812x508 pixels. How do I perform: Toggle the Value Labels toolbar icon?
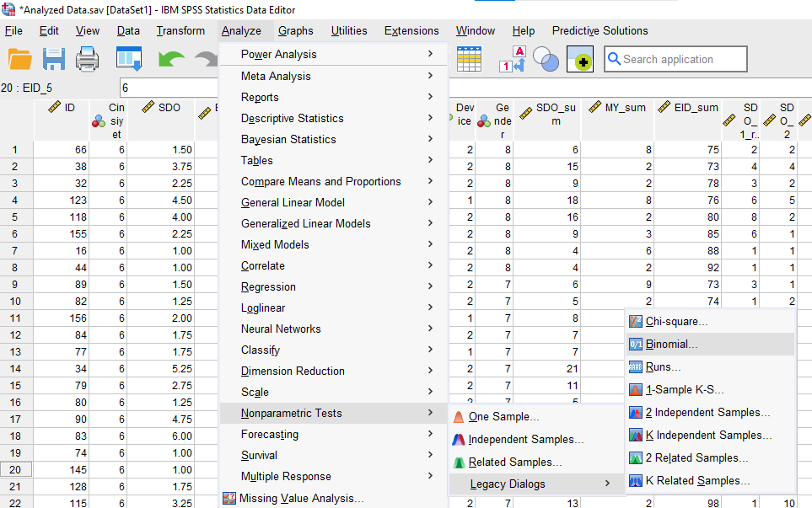513,59
